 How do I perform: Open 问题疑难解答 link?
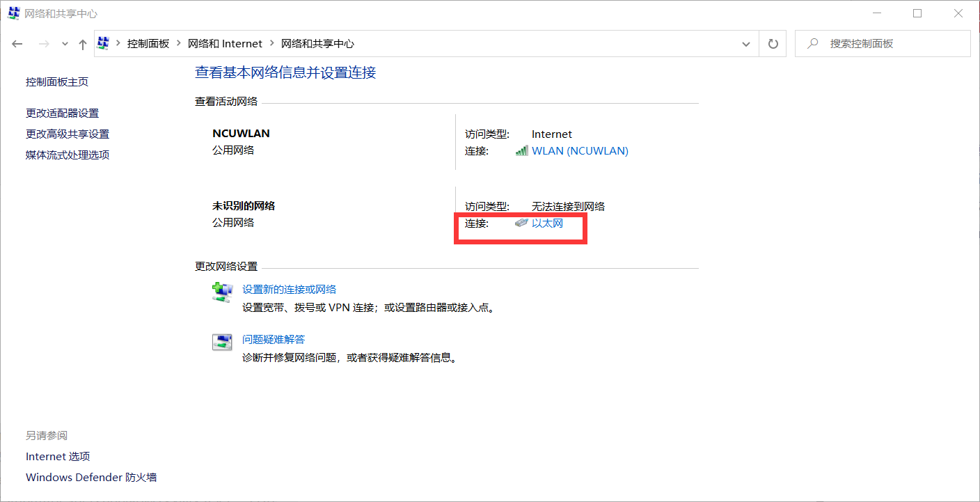[x=274, y=339]
